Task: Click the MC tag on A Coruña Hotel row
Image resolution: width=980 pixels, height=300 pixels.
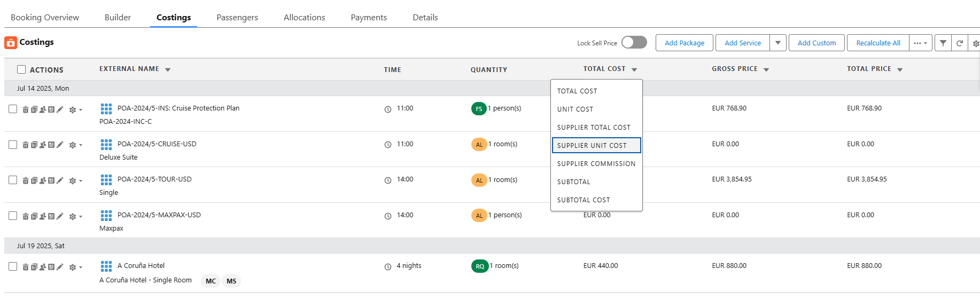Action: [211, 281]
